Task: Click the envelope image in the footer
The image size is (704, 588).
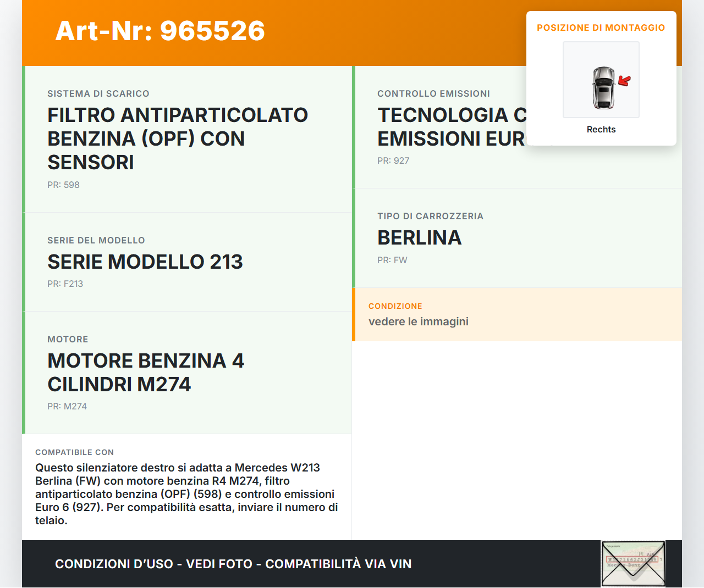Action: tap(632, 563)
